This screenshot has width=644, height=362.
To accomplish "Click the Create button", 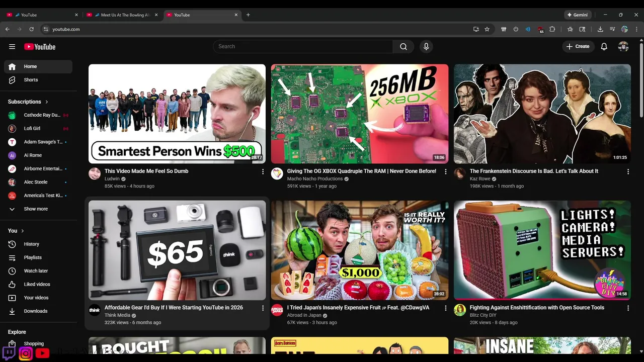I will (578, 47).
